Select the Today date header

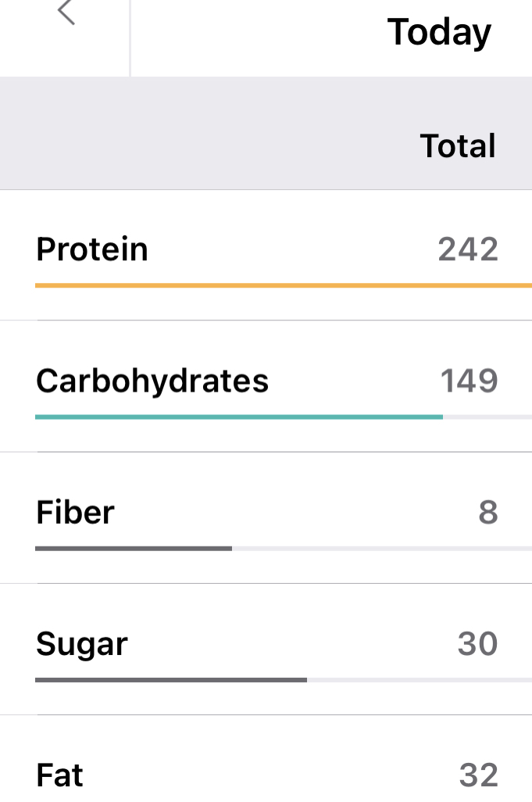click(x=439, y=33)
